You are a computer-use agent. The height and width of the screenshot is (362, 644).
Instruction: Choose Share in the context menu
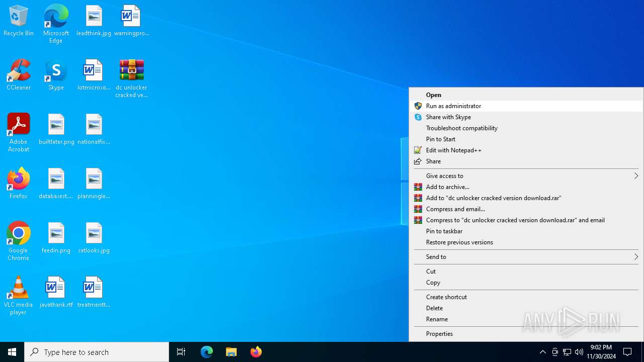(x=526, y=161)
